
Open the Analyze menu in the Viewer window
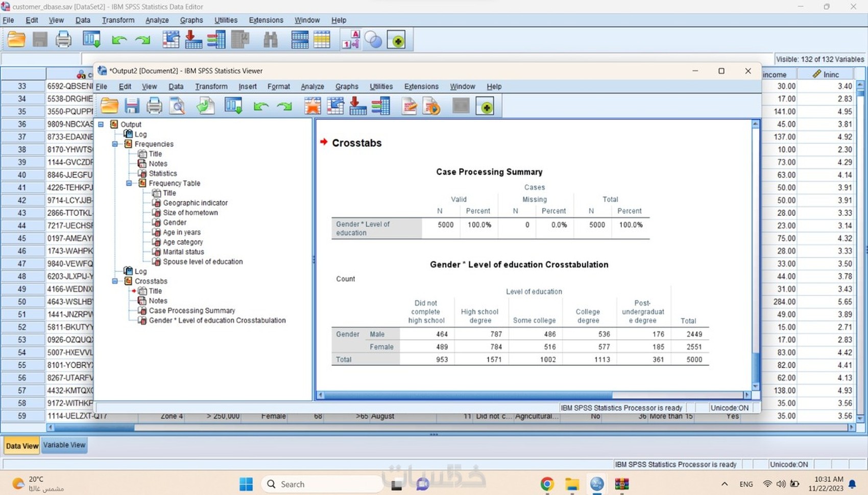(312, 87)
